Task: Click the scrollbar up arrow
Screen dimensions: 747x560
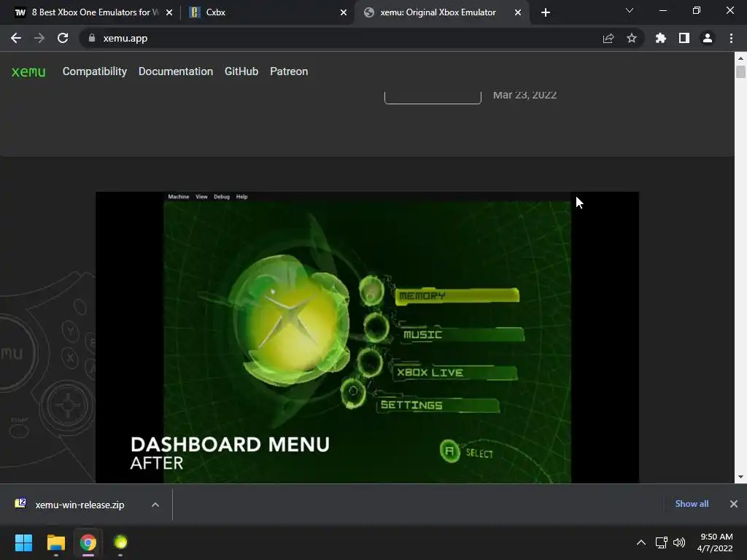Action: pos(740,58)
